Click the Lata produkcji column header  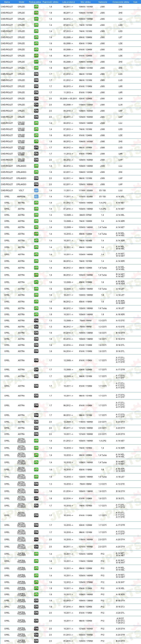(69, 2)
